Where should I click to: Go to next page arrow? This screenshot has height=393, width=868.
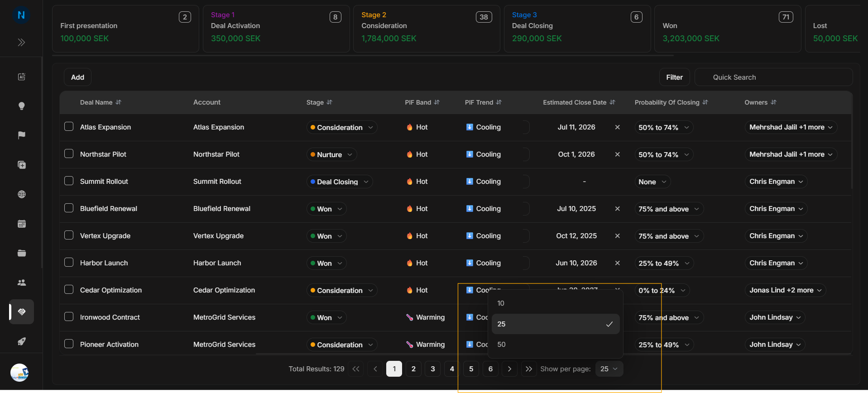click(509, 369)
